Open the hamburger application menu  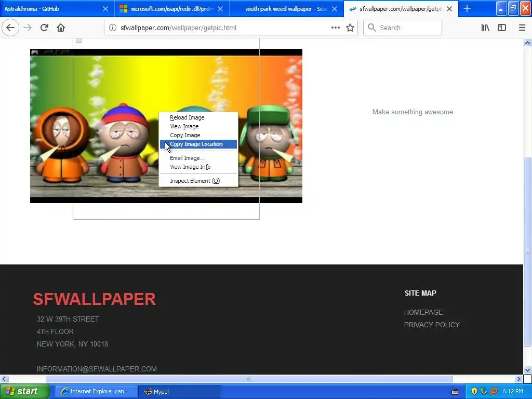point(522,28)
